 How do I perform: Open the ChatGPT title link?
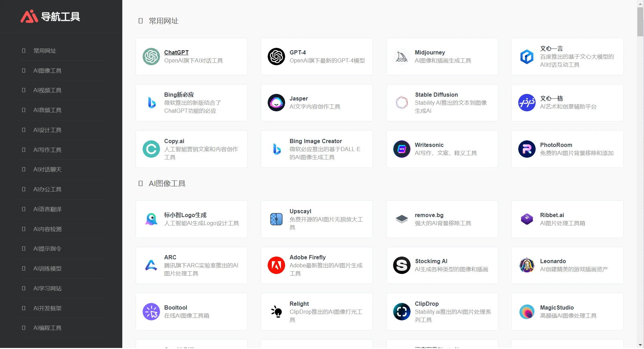pyautogui.click(x=176, y=52)
